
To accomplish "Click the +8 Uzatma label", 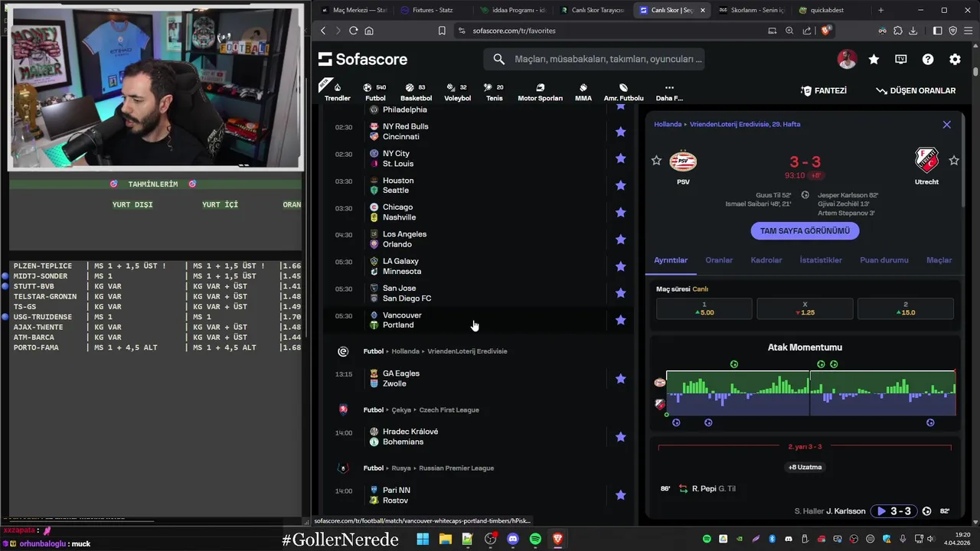I will coord(805,467).
